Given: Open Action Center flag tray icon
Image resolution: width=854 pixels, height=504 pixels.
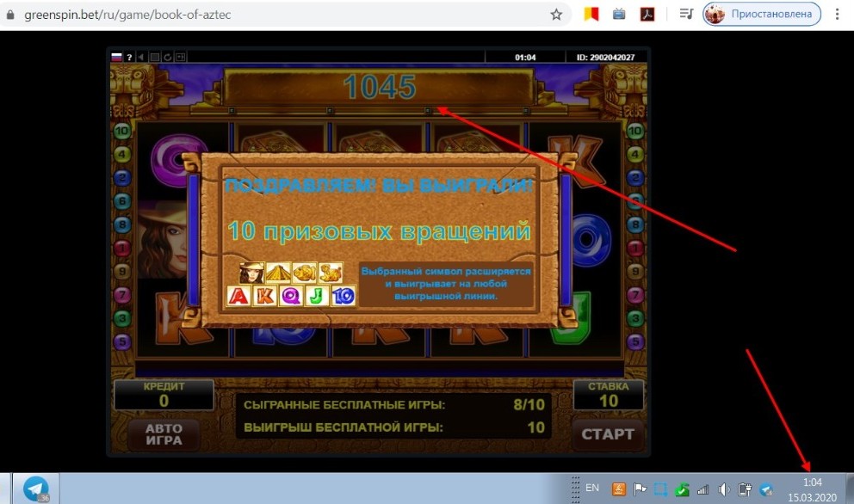Looking at the screenshot, I should [640, 489].
